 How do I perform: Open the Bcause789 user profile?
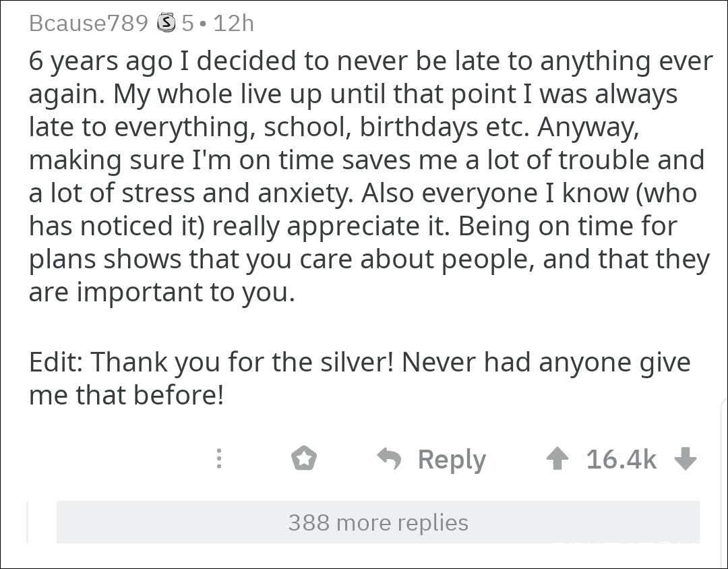[x=88, y=24]
